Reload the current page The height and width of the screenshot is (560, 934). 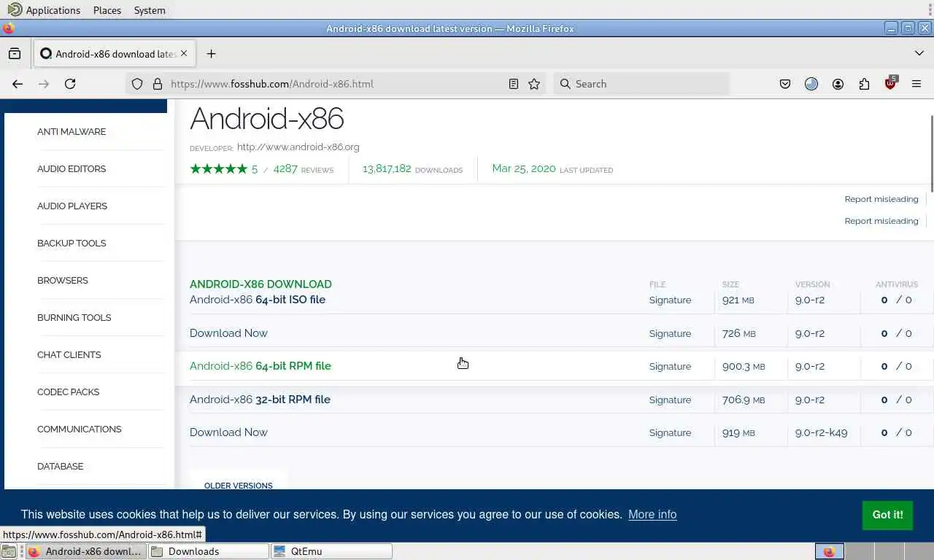[x=70, y=84]
